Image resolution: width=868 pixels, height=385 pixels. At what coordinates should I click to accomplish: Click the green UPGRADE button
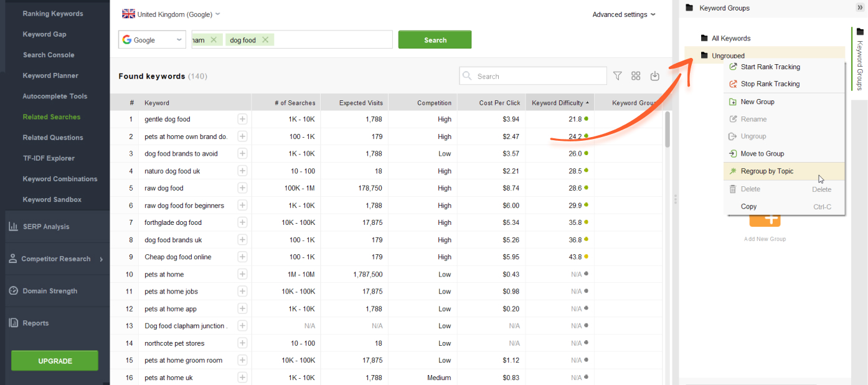click(55, 361)
